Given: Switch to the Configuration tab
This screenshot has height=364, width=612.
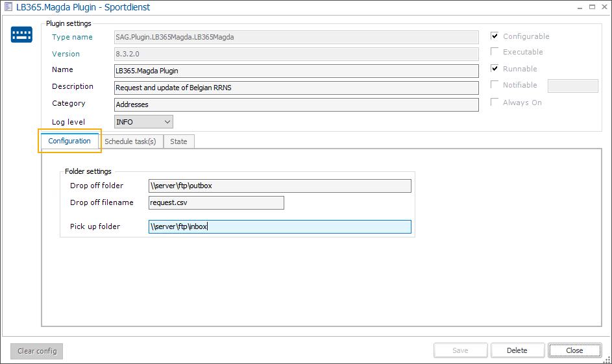Looking at the screenshot, I should click(69, 141).
